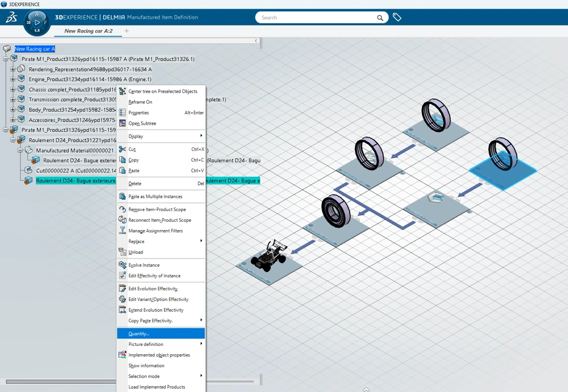The height and width of the screenshot is (392, 568).
Task: Click the Paste as Multiple Instances icon
Action: (122, 196)
